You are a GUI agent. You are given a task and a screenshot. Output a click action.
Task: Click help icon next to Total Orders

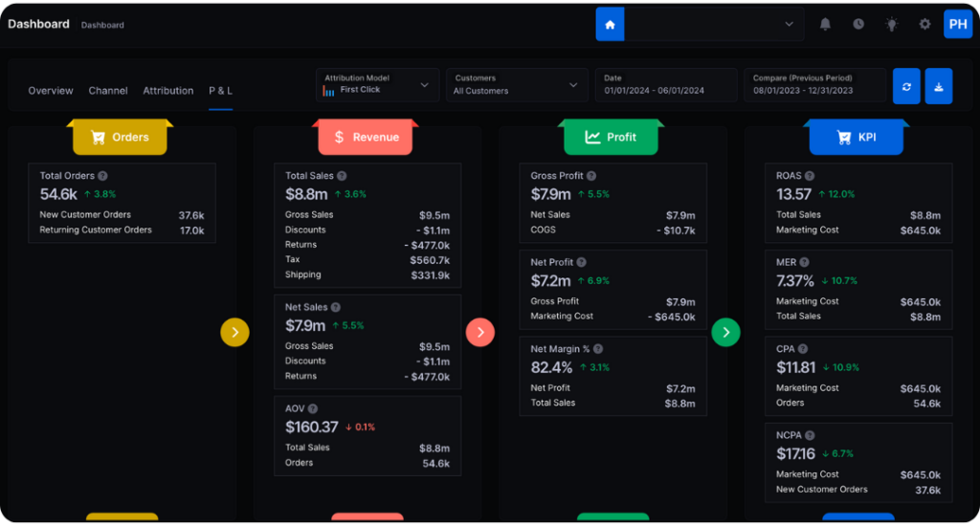pos(102,176)
